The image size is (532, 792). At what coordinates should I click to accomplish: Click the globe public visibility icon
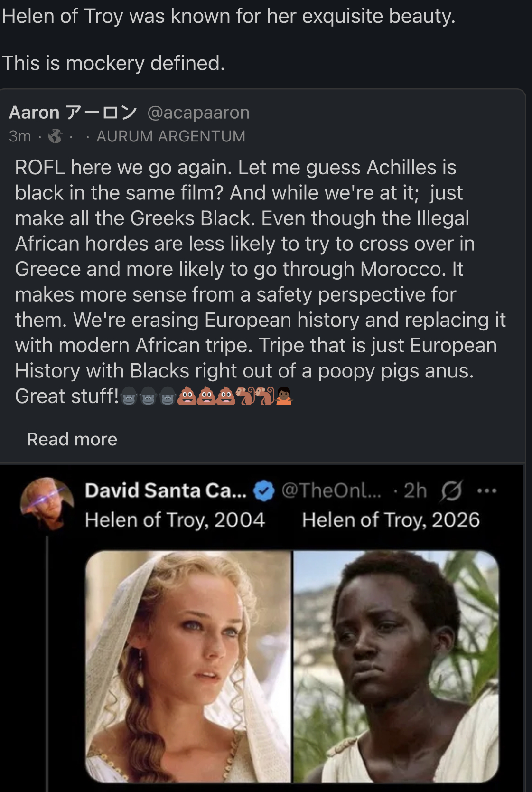[56, 136]
